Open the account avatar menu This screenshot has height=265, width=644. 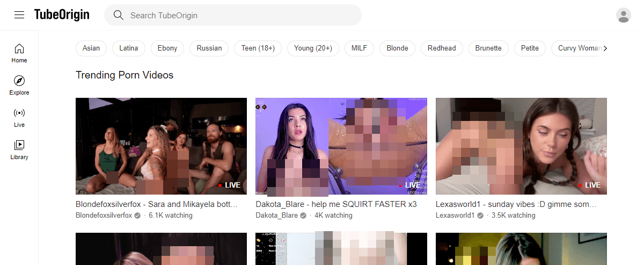click(624, 15)
